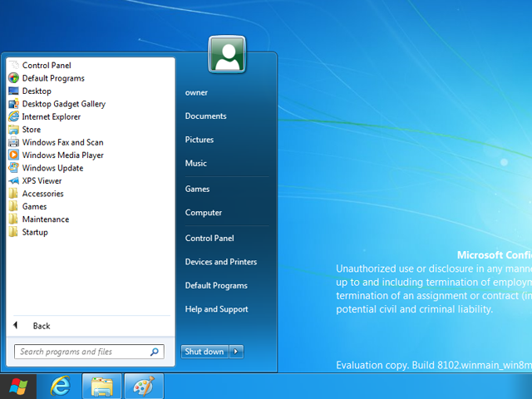The image size is (532, 399).
Task: Open Documents from the right pane
Action: [205, 116]
